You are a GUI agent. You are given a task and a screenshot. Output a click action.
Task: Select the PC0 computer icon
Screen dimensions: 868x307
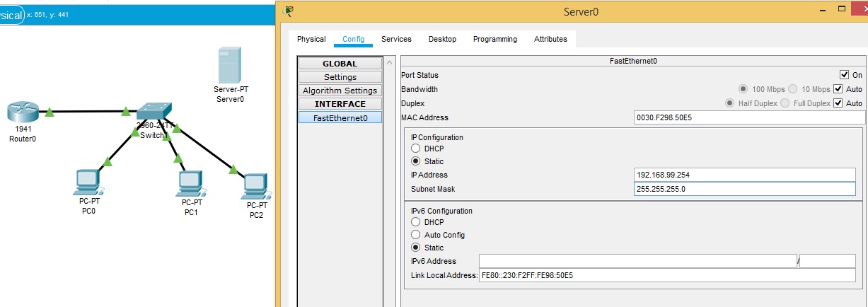pos(88,183)
